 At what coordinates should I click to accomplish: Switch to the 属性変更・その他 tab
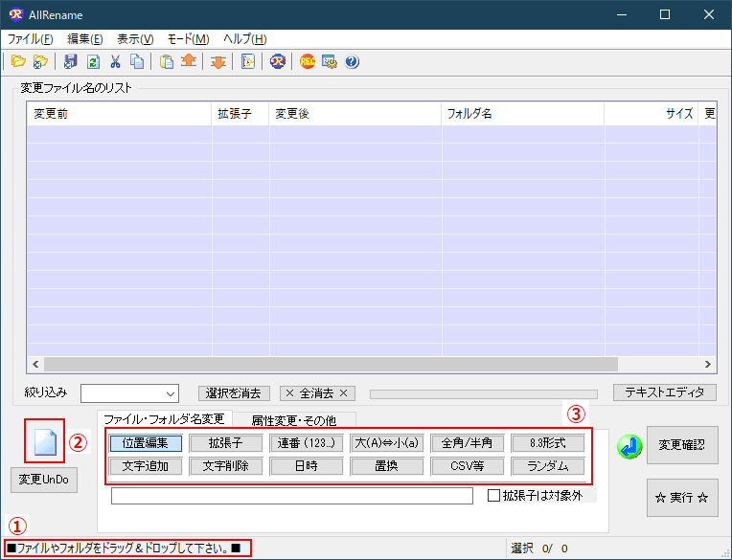click(x=293, y=420)
